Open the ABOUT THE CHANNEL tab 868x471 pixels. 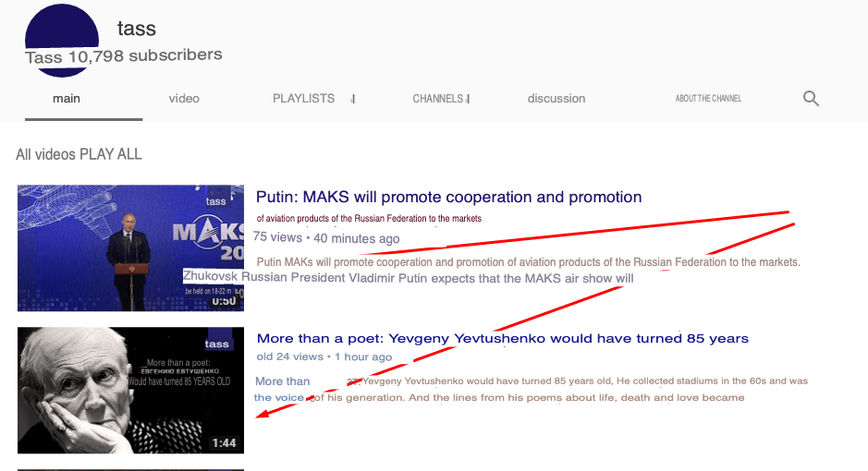click(x=708, y=99)
